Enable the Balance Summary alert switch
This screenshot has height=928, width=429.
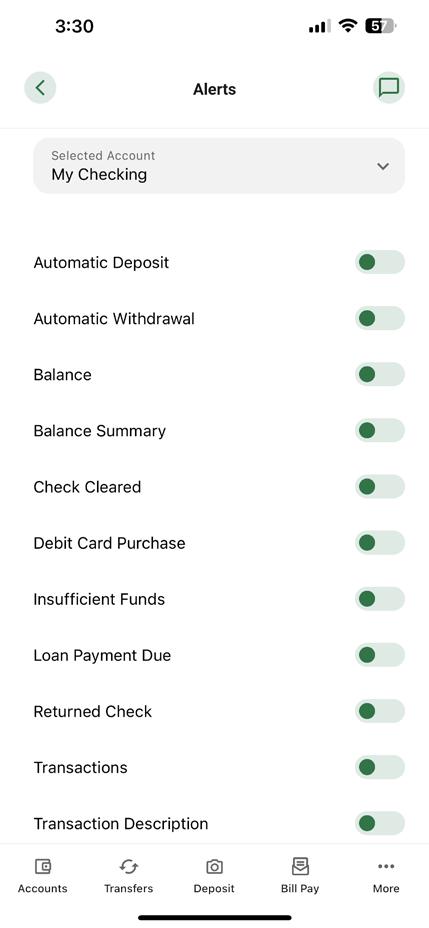click(x=380, y=430)
